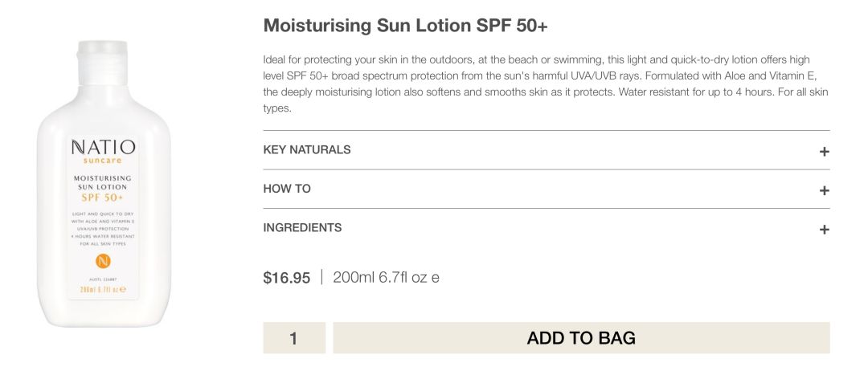Click the plus icon next to Ingredients

(x=824, y=229)
